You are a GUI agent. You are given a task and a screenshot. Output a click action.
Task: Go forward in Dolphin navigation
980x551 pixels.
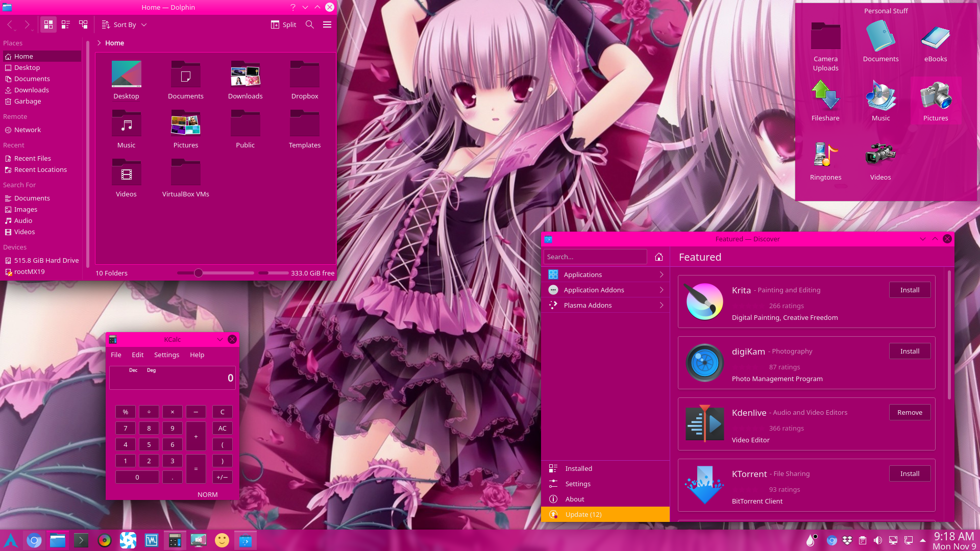pos(28,24)
